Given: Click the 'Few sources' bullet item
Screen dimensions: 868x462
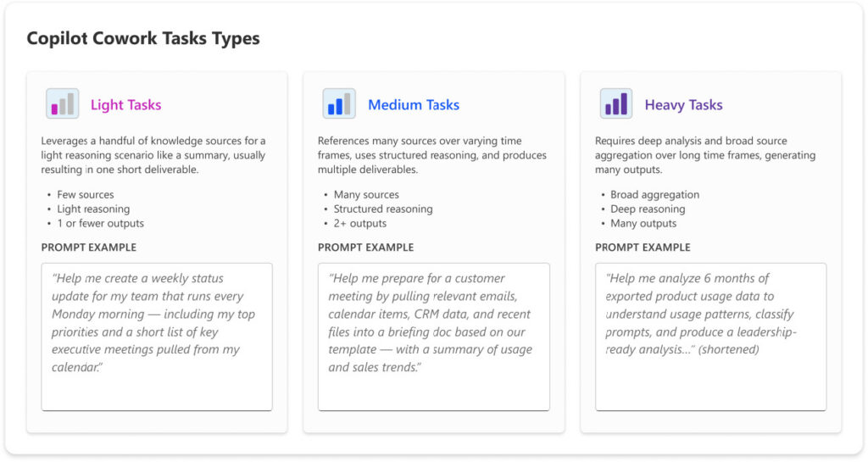Looking at the screenshot, I should pyautogui.click(x=86, y=195).
